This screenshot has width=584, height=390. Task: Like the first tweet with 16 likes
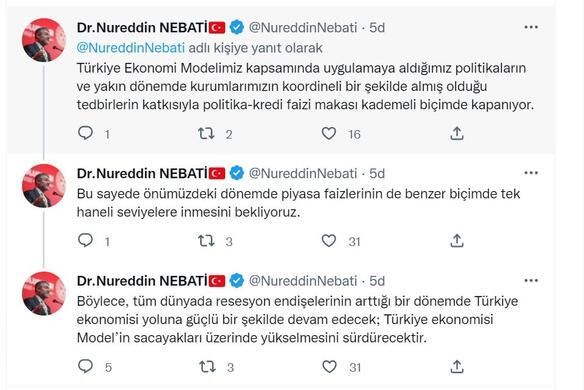pyautogui.click(x=329, y=133)
